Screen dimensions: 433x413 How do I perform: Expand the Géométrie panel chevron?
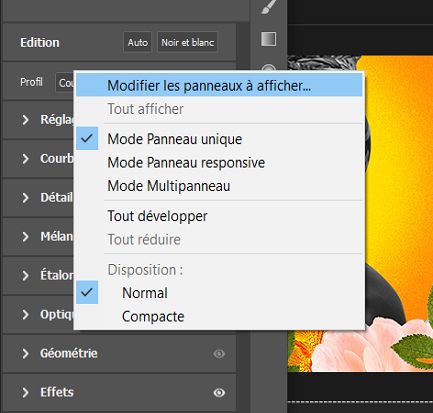point(25,354)
